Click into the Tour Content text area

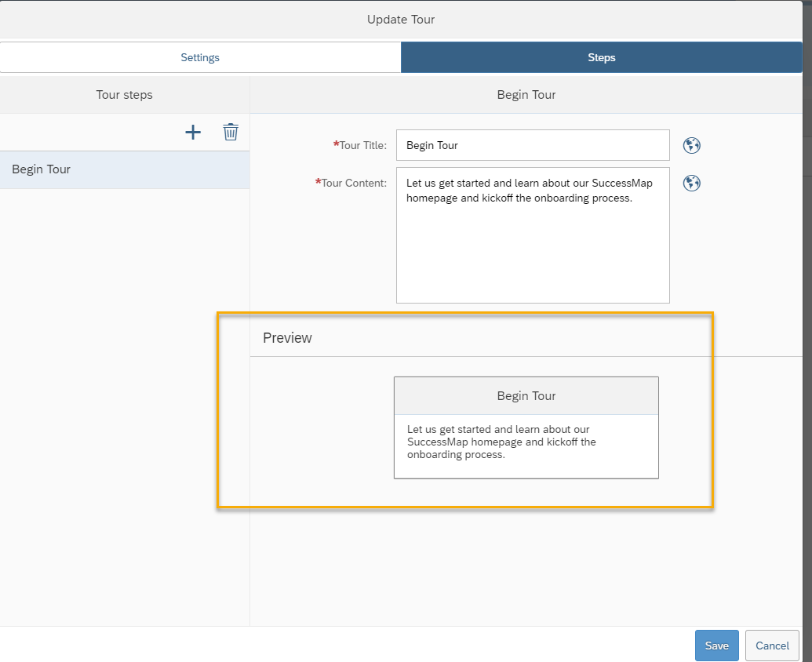[x=533, y=235]
